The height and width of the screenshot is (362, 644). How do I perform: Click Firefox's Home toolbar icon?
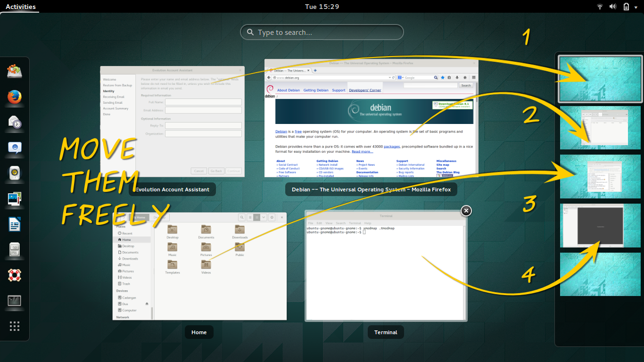465,77
